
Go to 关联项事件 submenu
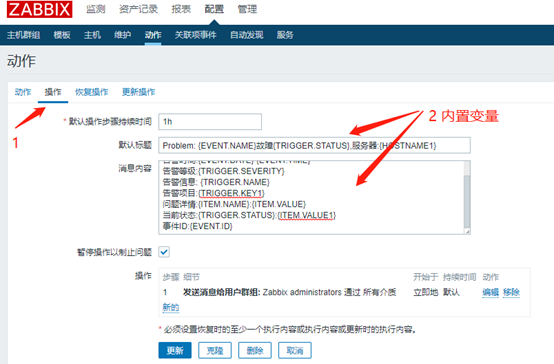coord(196,35)
